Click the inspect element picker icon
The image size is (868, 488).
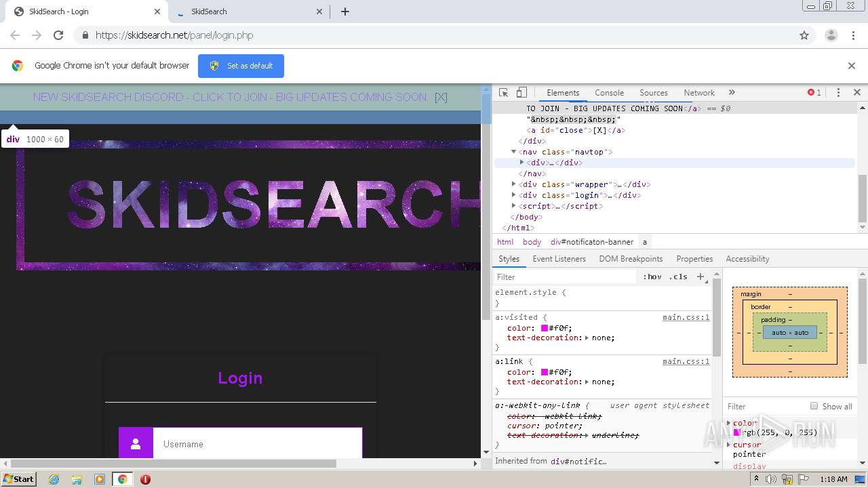(503, 93)
